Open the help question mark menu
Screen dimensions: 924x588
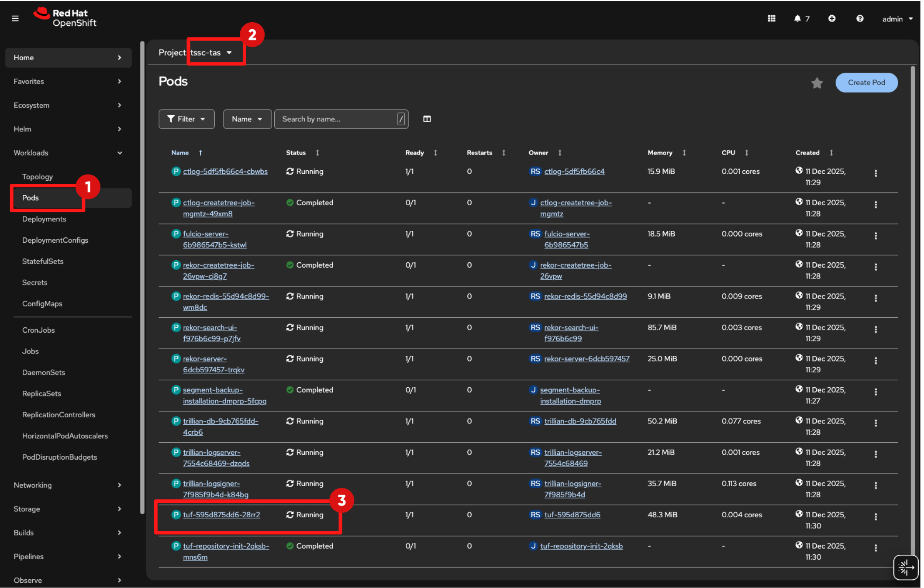859,18
